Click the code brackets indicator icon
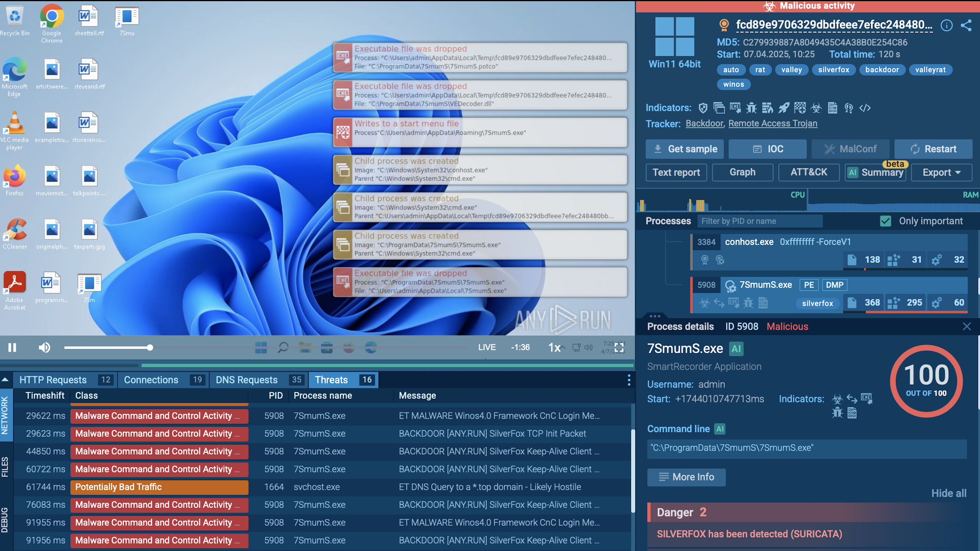 pyautogui.click(x=865, y=108)
